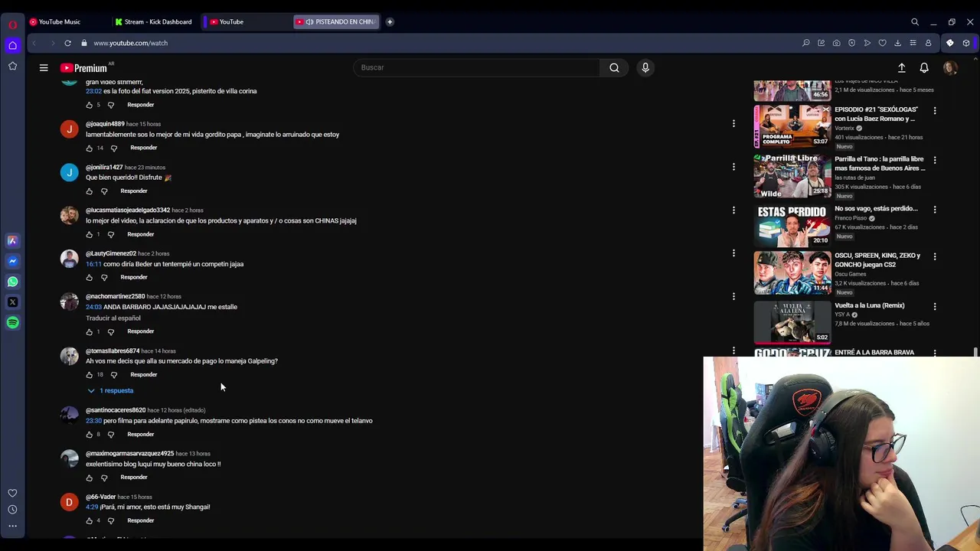The image size is (980, 551).
Task: Open action menu for @jonilira1427 comment
Action: pyautogui.click(x=733, y=166)
